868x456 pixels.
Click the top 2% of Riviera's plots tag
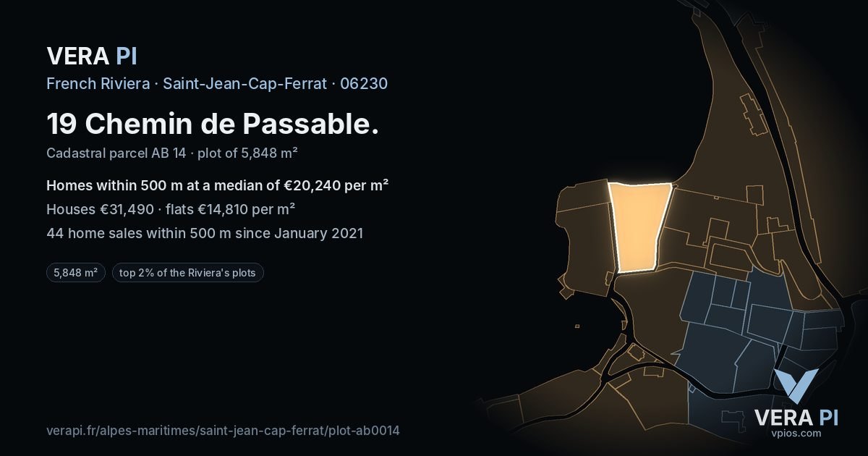[x=188, y=273]
